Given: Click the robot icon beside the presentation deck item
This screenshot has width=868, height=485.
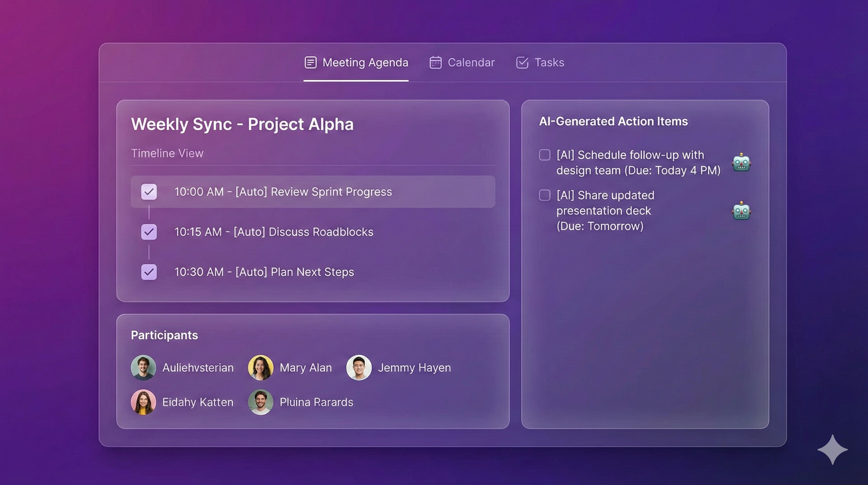Looking at the screenshot, I should [741, 210].
